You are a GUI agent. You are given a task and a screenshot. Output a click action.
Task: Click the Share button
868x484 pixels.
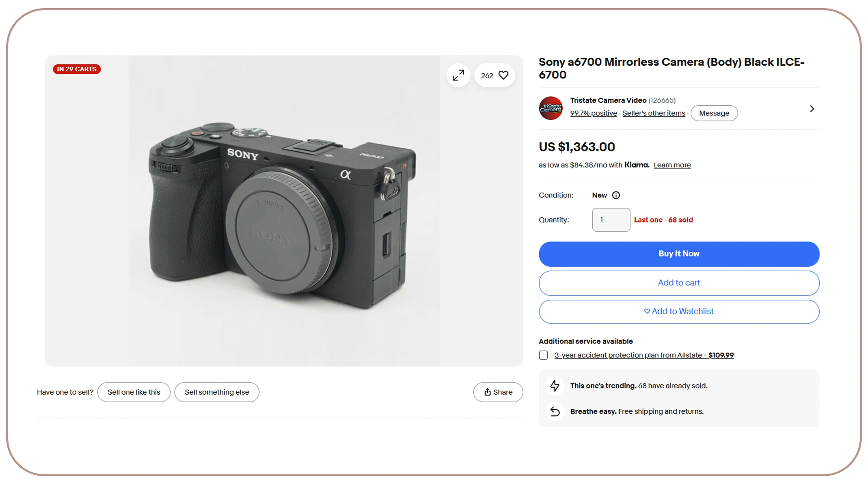[x=498, y=392]
